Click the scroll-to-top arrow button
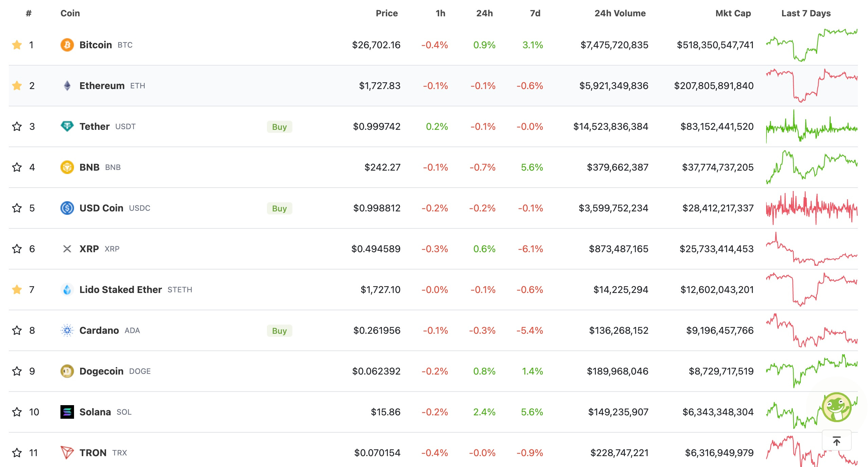Image resolution: width=868 pixels, height=467 pixels. (836, 440)
